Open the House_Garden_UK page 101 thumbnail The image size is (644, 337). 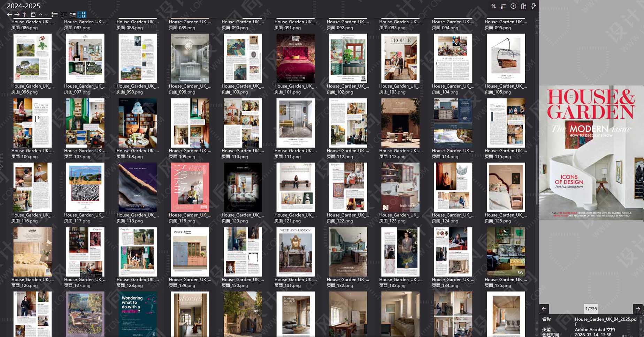point(295,58)
